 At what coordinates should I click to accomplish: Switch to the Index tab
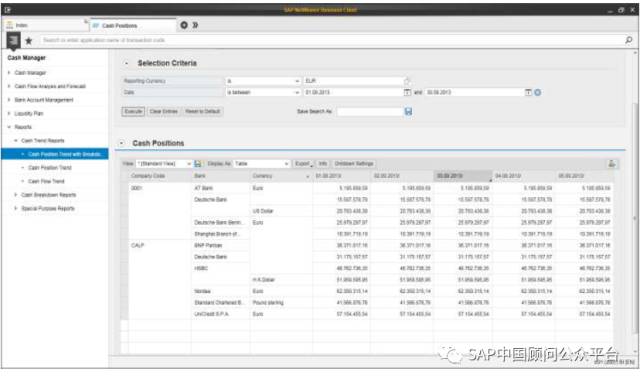point(46,25)
